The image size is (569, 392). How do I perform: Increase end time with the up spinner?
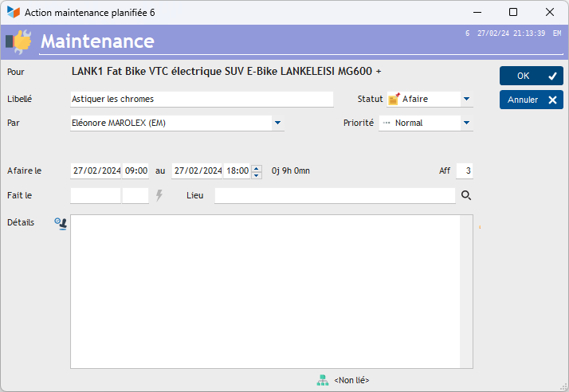(256, 167)
